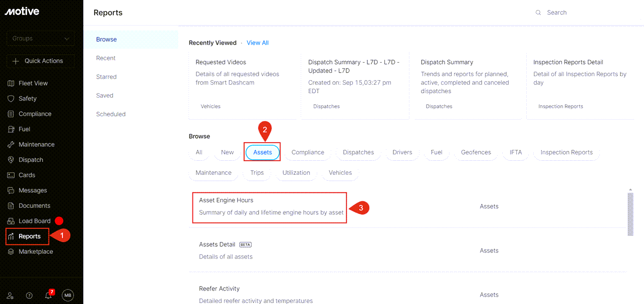Open the notifications bell
This screenshot has height=304, width=644.
[49, 295]
